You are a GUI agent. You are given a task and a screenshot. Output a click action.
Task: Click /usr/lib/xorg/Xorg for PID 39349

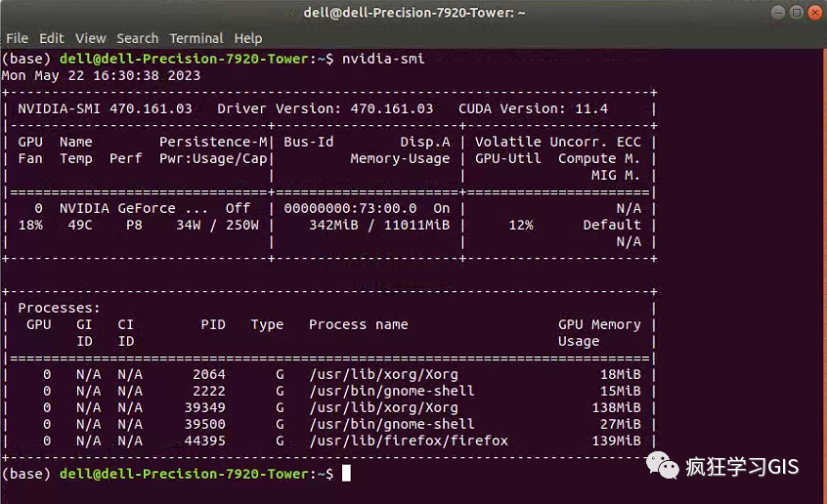tap(383, 407)
